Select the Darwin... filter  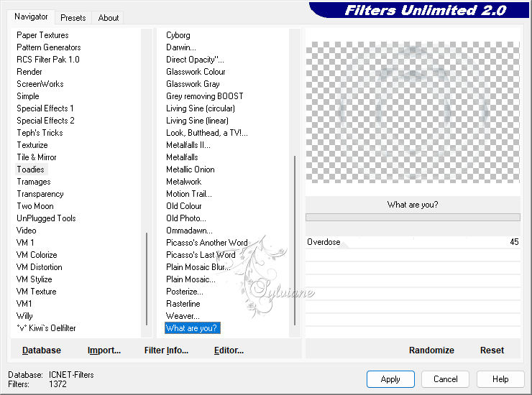click(x=181, y=47)
